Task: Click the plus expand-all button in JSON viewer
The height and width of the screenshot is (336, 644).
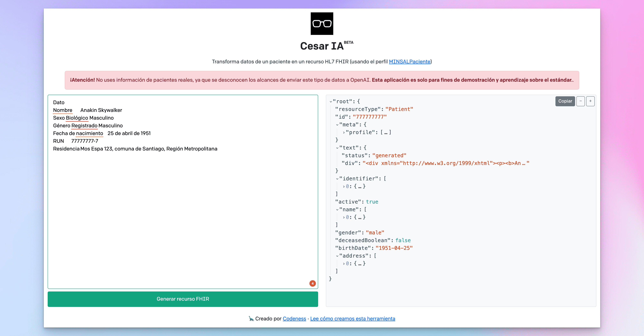Action: click(590, 101)
